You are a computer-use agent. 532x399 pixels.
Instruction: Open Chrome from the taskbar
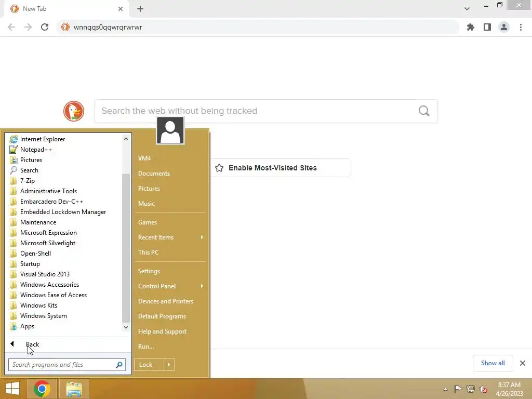(42, 389)
